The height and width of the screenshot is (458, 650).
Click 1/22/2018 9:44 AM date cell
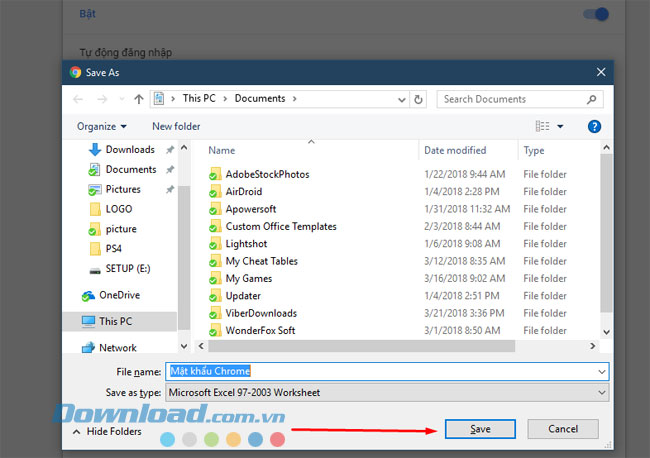(464, 174)
